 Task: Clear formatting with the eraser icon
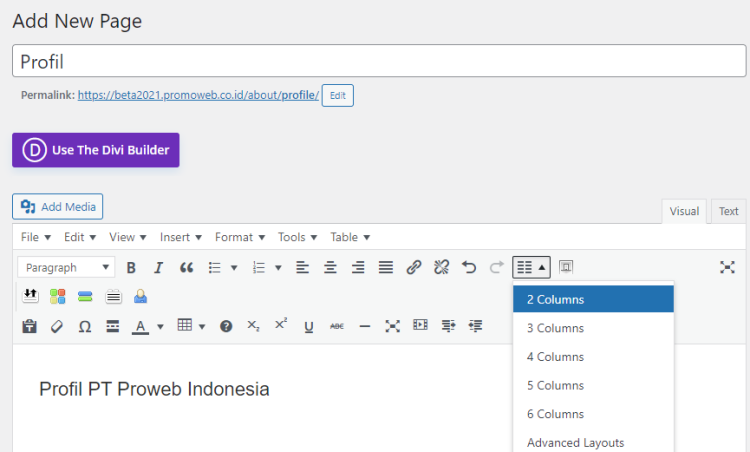click(x=57, y=326)
